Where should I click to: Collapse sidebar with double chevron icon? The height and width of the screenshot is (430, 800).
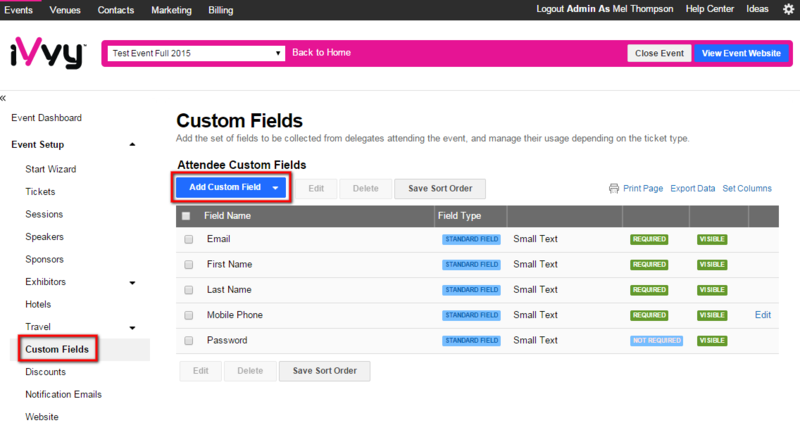3,98
